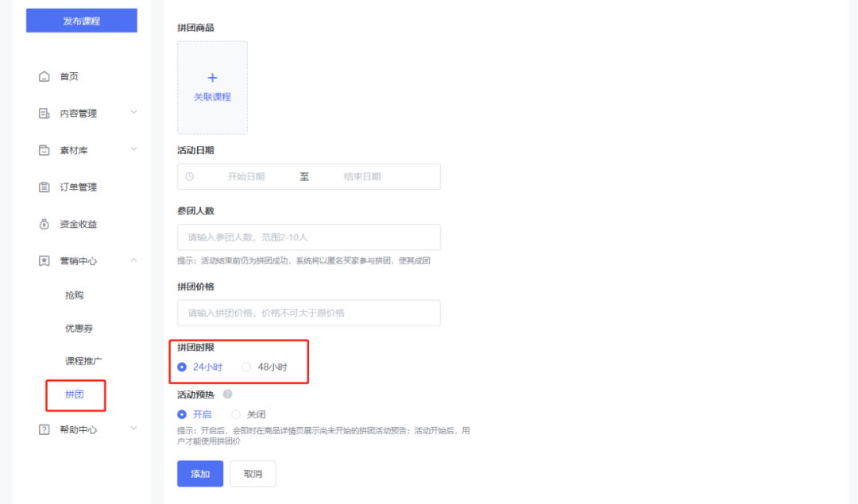Viewport: 858px width, 504px height.
Task: Select the 拼团 submenu item
Action: tap(75, 394)
